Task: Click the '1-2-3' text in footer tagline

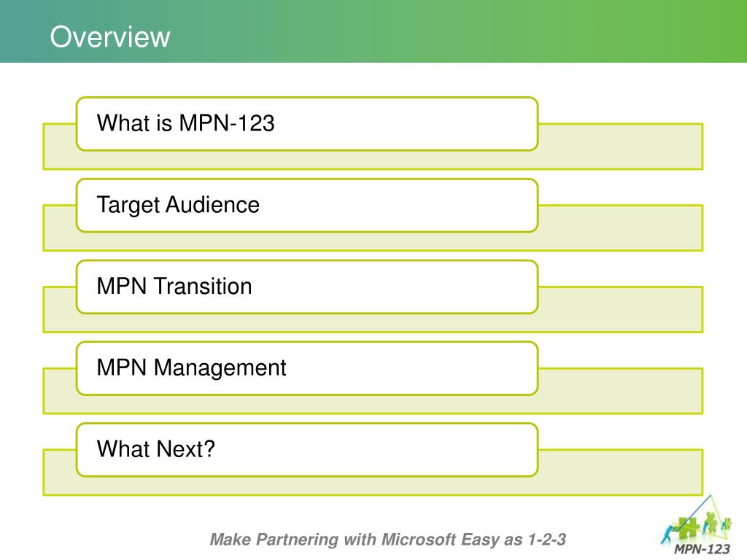Action: pyautogui.click(x=547, y=539)
